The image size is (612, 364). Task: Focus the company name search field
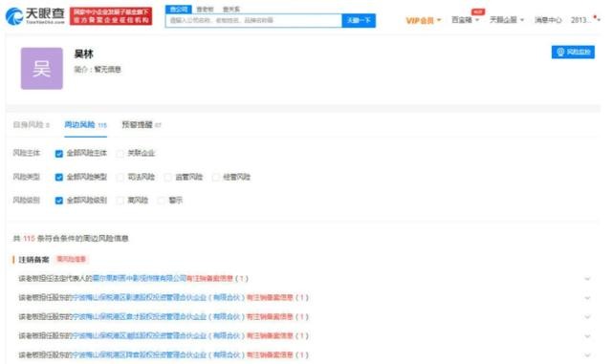(253, 20)
